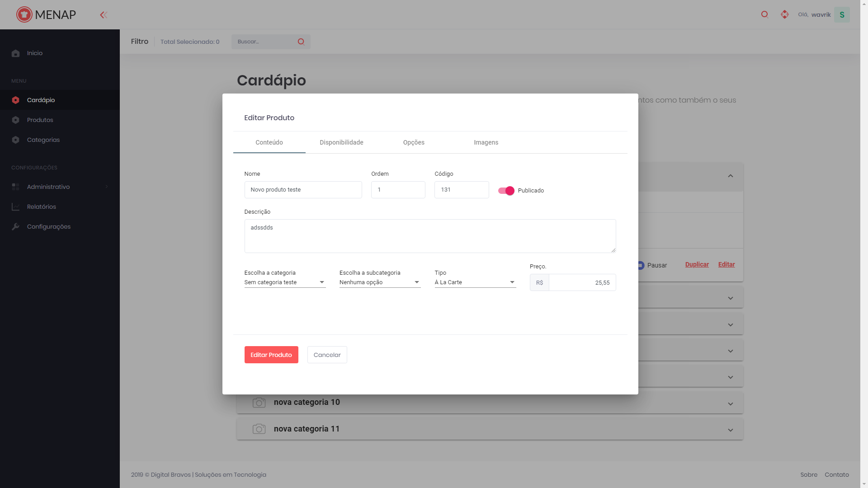Open the Escolha a subcategoria dropdown

[380, 282]
